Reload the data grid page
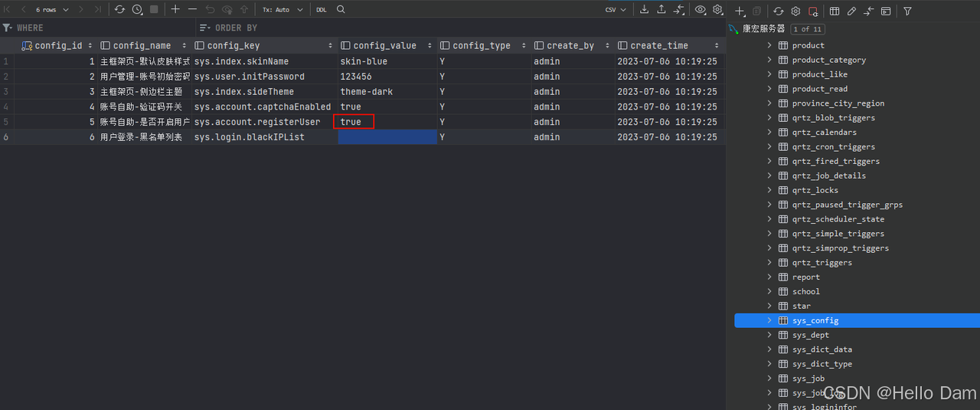The image size is (980, 410). (119, 9)
